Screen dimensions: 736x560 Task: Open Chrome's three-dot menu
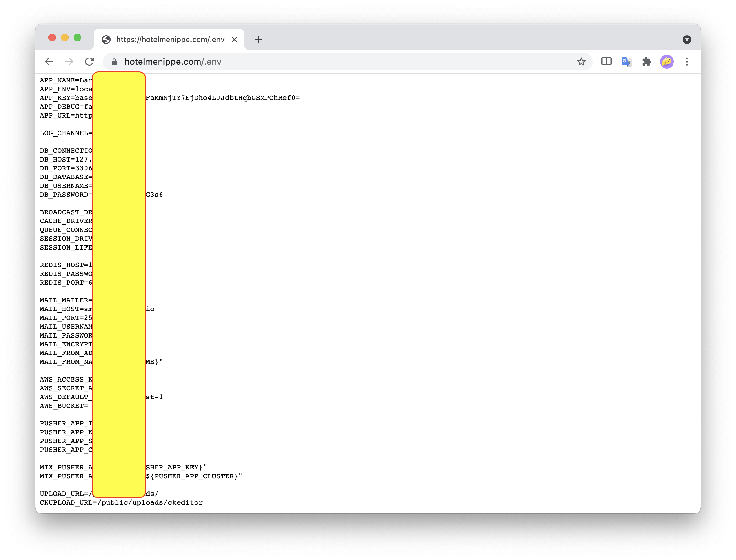coord(687,62)
